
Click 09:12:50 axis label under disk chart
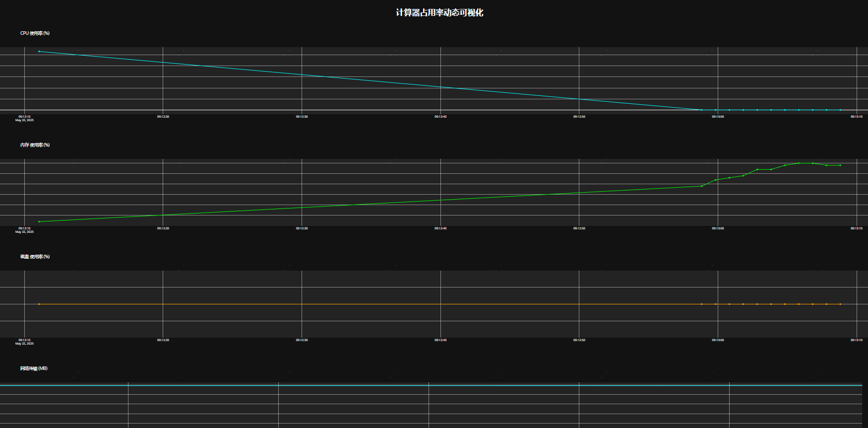(x=579, y=340)
